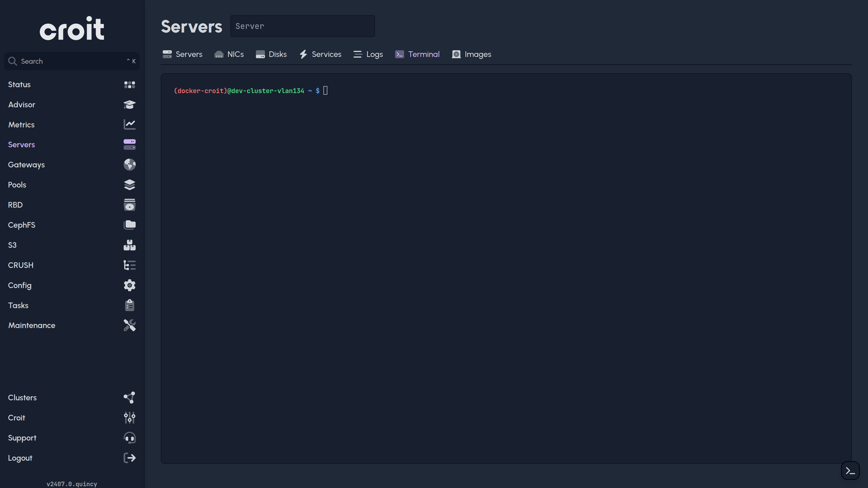Open the Logs tab

coord(368,54)
